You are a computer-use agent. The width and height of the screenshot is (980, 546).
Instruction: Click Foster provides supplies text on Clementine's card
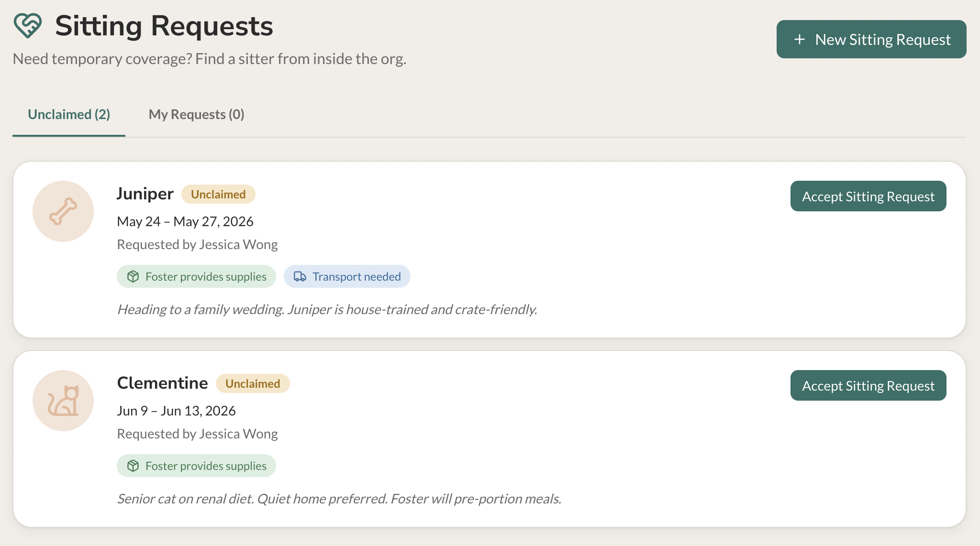click(x=206, y=466)
